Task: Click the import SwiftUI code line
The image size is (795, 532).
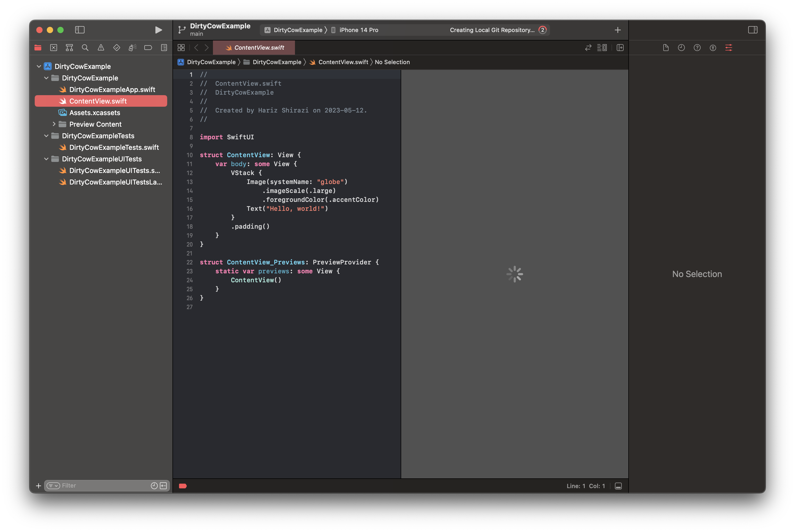Action: (227, 137)
